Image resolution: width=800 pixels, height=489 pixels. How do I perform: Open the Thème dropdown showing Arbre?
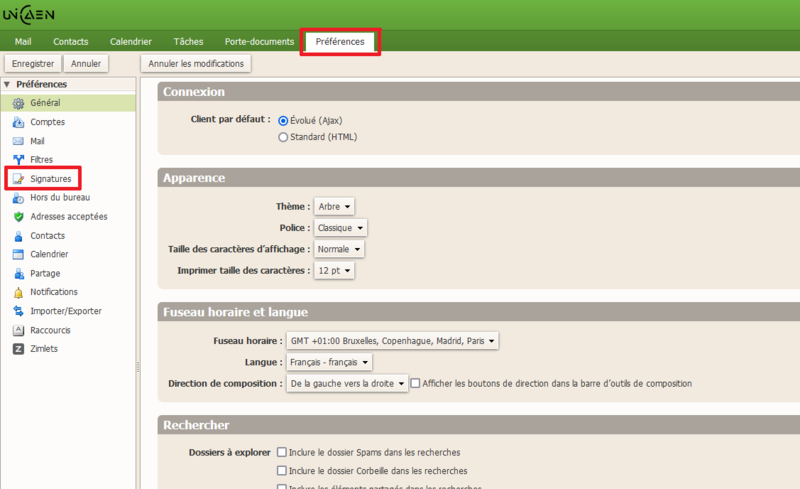tap(334, 207)
